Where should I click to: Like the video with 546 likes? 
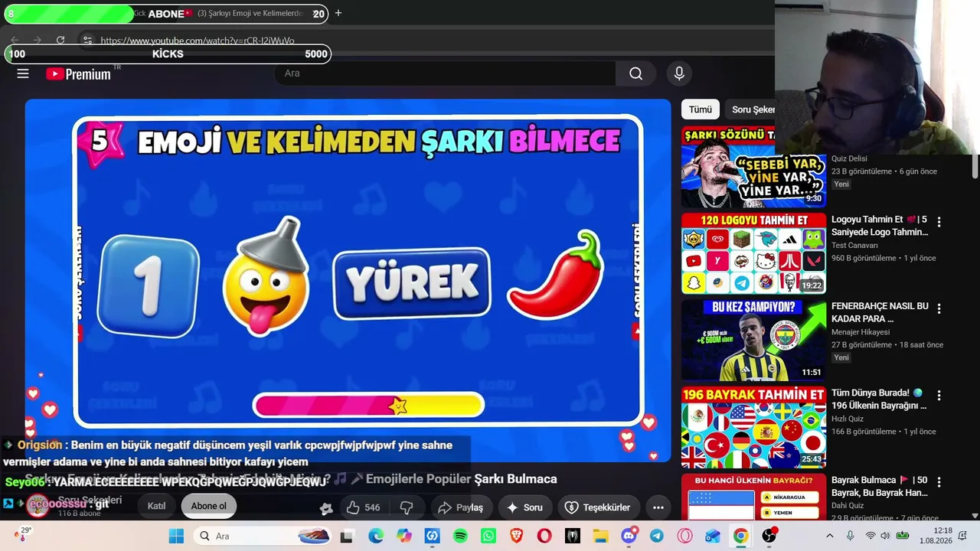coord(363,507)
